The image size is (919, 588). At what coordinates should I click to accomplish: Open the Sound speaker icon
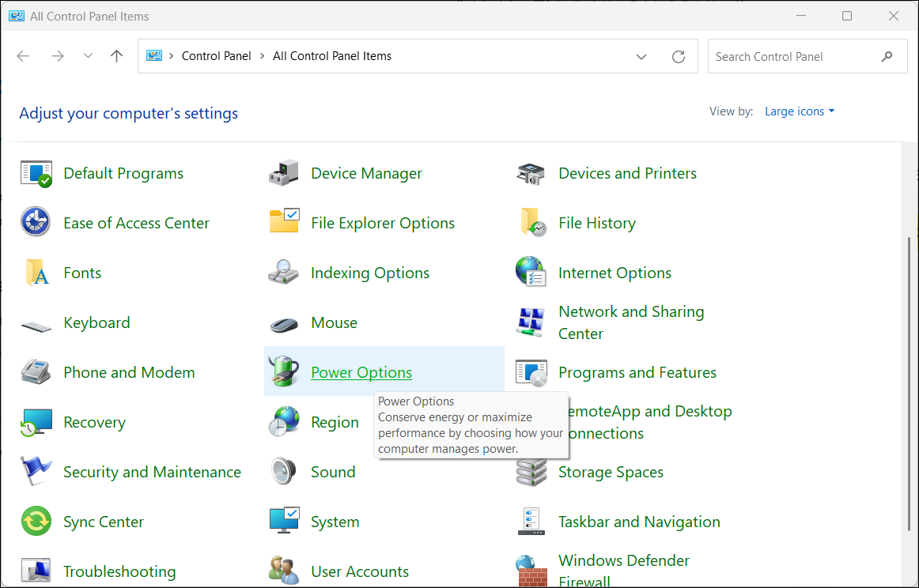pyautogui.click(x=284, y=472)
